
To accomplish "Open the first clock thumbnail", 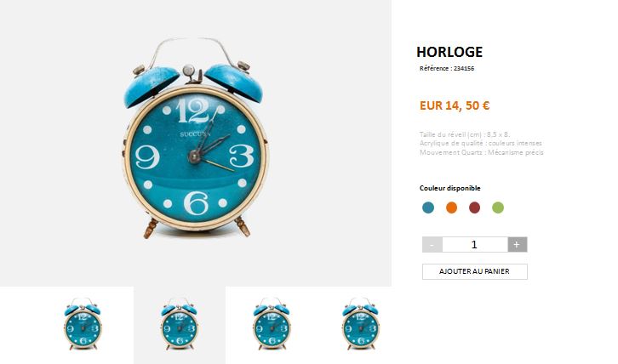I will [83, 324].
